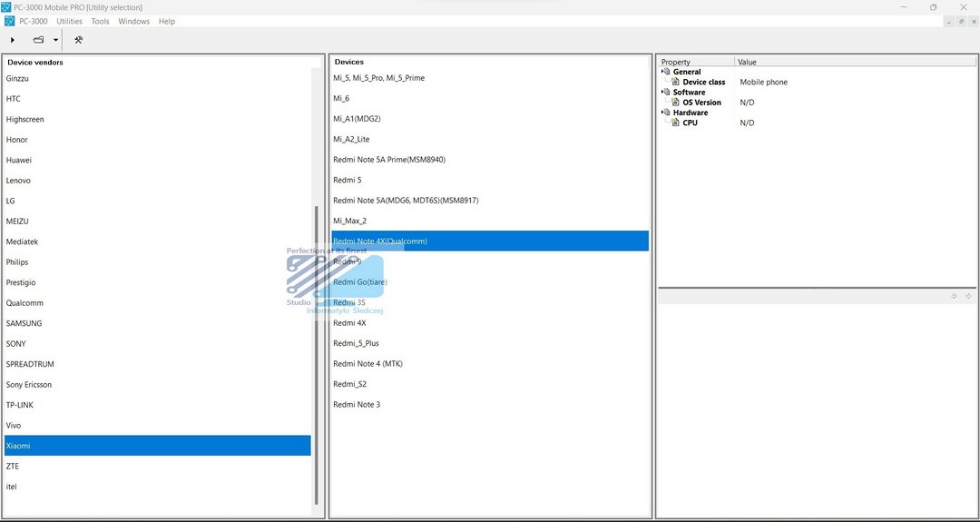This screenshot has width=980, height=522.
Task: Select Mi_A1(MDG2) device
Action: (x=490, y=119)
